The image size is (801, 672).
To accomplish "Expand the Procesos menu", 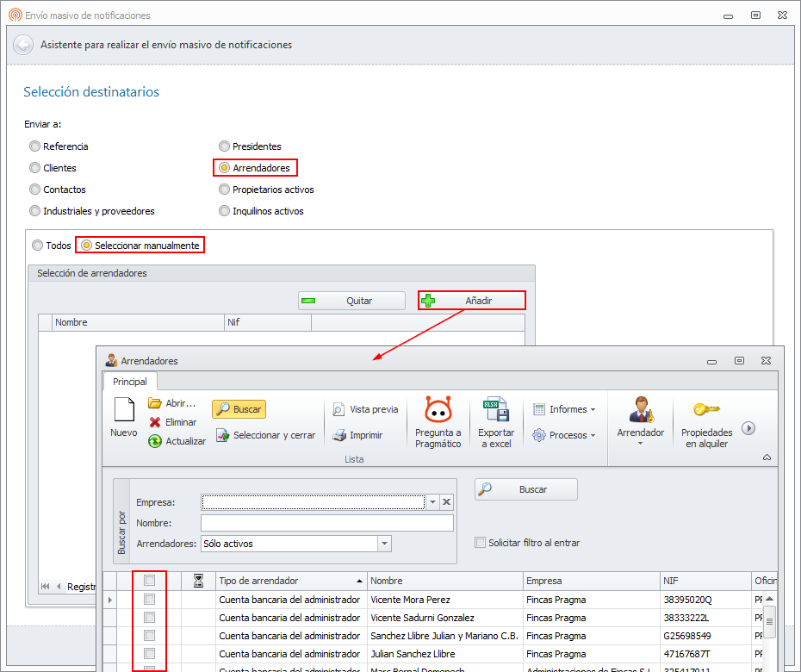I will (x=564, y=435).
